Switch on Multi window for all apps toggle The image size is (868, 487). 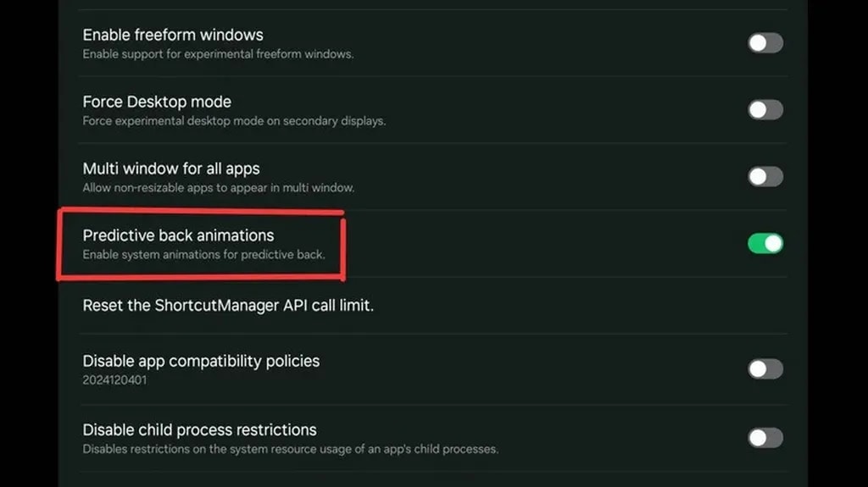tap(765, 177)
